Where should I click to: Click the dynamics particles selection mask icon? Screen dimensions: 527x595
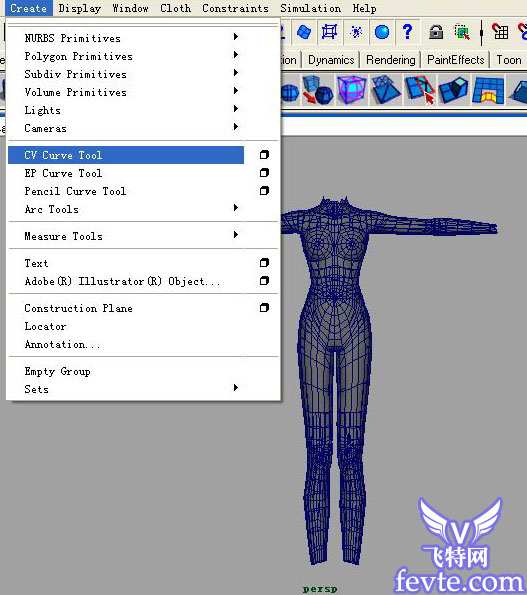[356, 32]
